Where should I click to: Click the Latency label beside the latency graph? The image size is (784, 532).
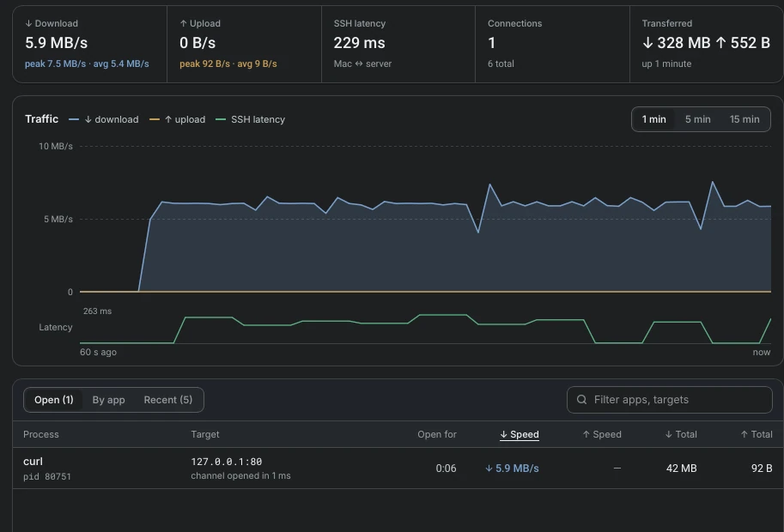pos(56,327)
